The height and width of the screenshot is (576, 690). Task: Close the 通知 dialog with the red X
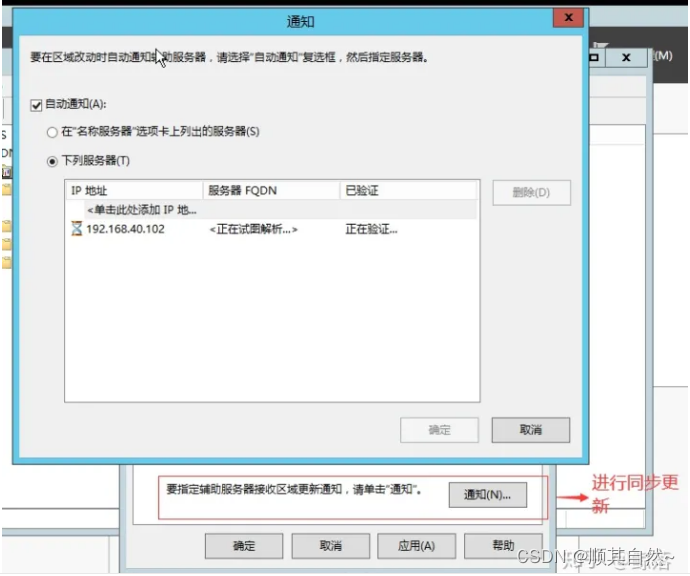(x=568, y=18)
